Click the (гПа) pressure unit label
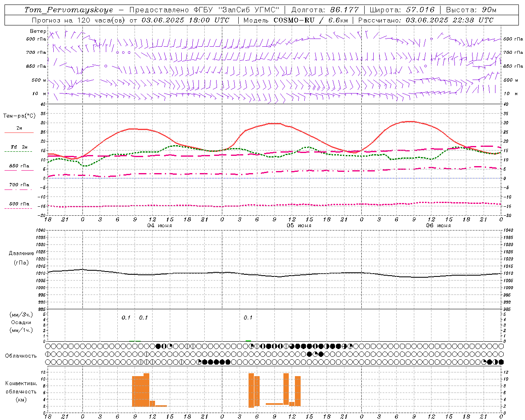Image resolution: width=525 pixels, height=420 pixels. [x=21, y=262]
